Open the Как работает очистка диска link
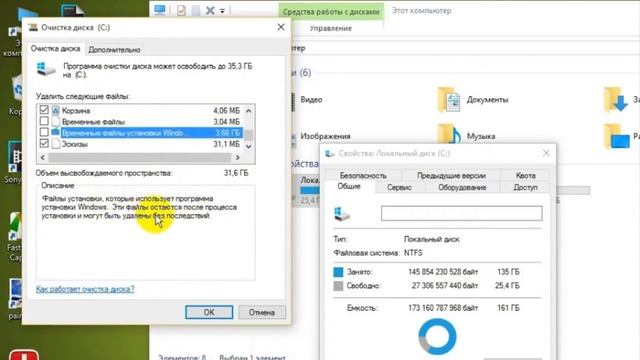 [x=85, y=289]
